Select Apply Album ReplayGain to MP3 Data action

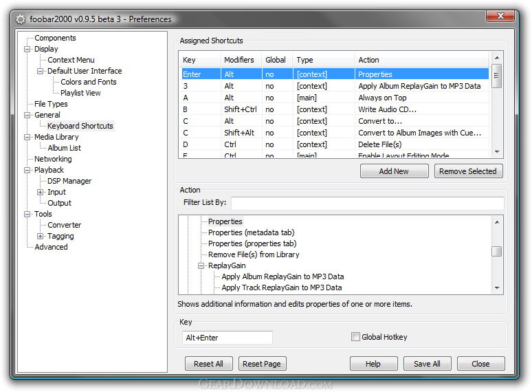(x=282, y=276)
